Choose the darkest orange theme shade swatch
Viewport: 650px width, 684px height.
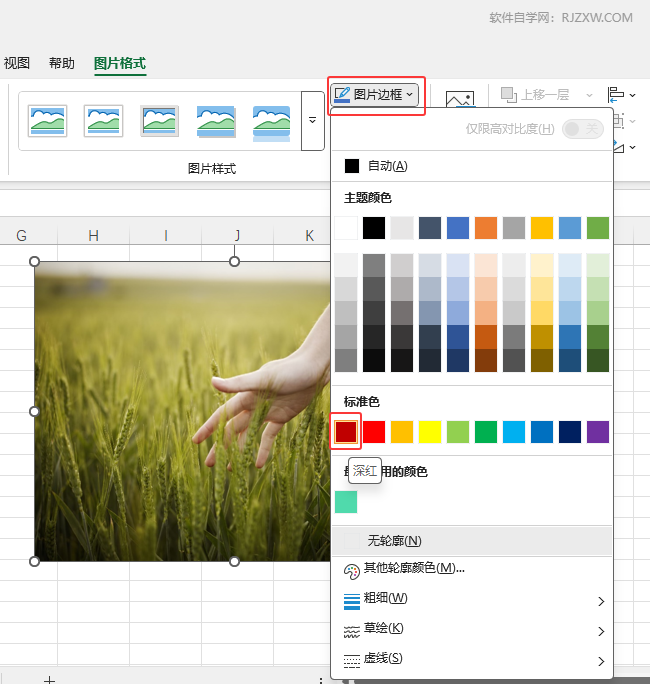486,360
